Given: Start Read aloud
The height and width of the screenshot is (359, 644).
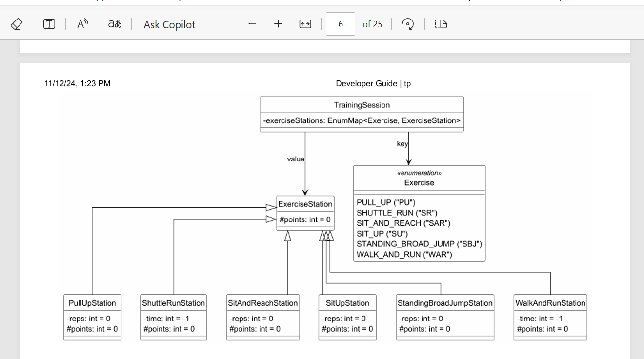Looking at the screenshot, I should pos(82,24).
